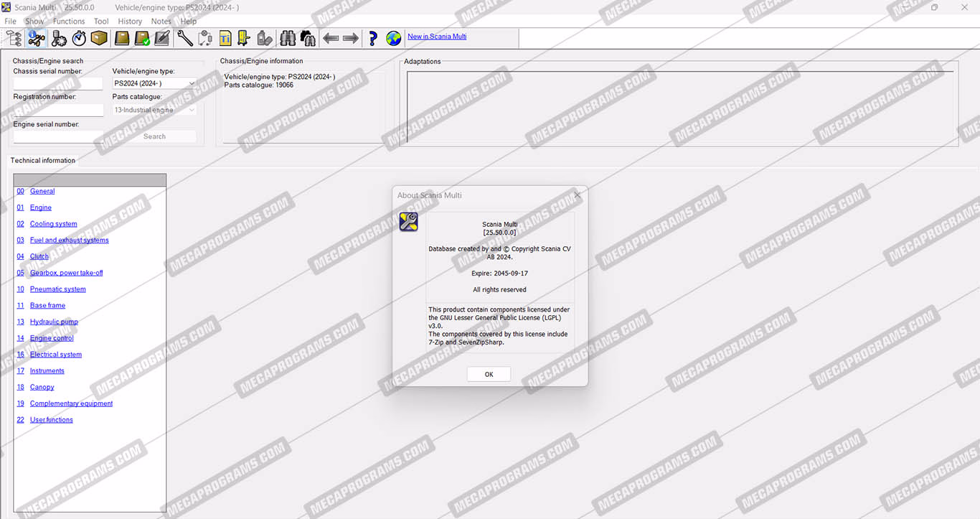The image size is (980, 519).
Task: Open the yellow TI document icon
Action: click(x=225, y=38)
